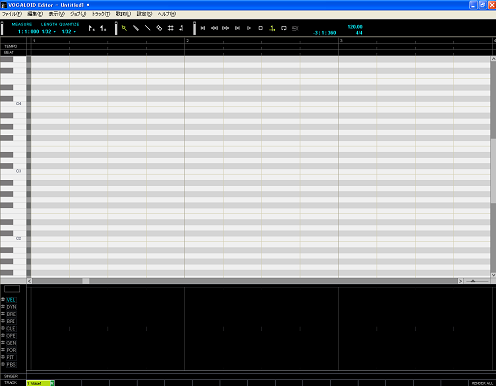Screen dimensions: 496x386
Task: Click the SINGER row label
Action: tap(11, 376)
